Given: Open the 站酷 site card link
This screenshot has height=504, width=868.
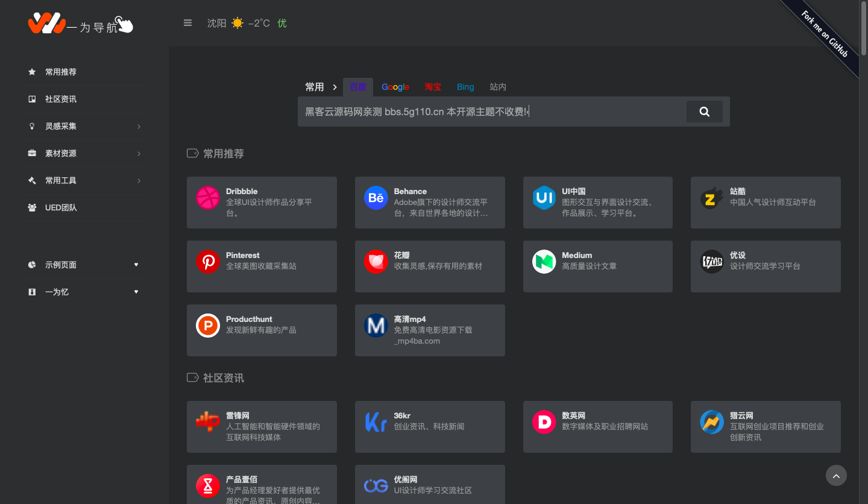Looking at the screenshot, I should [x=766, y=202].
